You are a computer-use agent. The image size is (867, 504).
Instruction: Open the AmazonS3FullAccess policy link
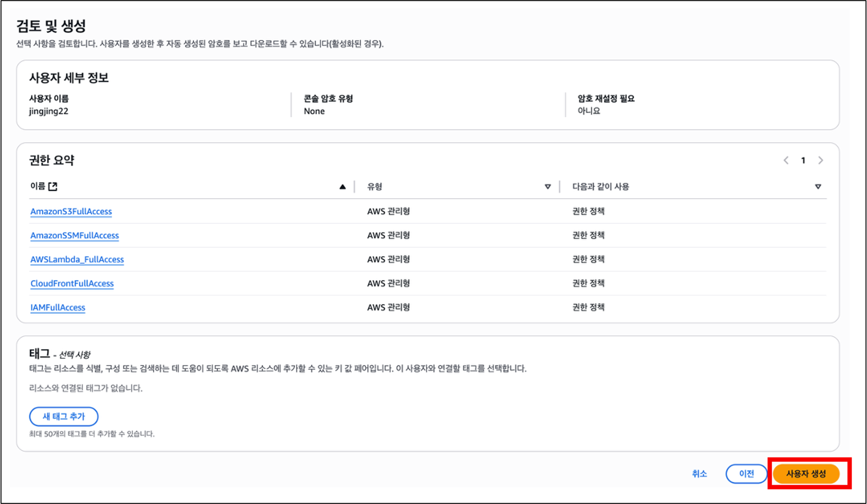coord(71,212)
